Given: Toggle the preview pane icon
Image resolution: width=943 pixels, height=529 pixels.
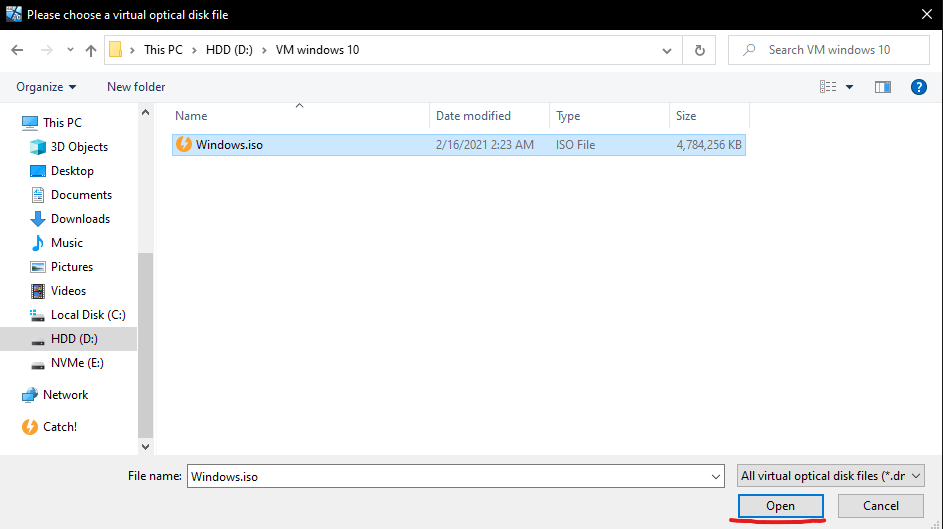Looking at the screenshot, I should [x=882, y=87].
